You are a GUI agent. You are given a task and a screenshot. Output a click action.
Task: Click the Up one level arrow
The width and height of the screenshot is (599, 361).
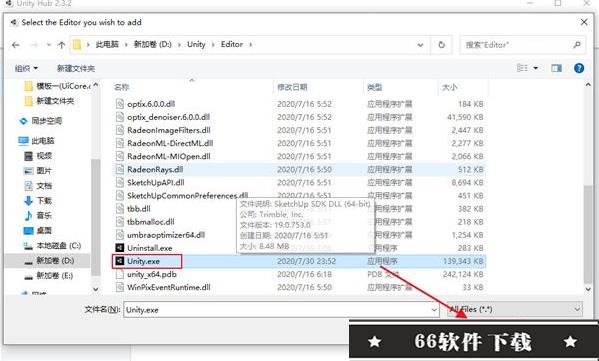[x=61, y=45]
